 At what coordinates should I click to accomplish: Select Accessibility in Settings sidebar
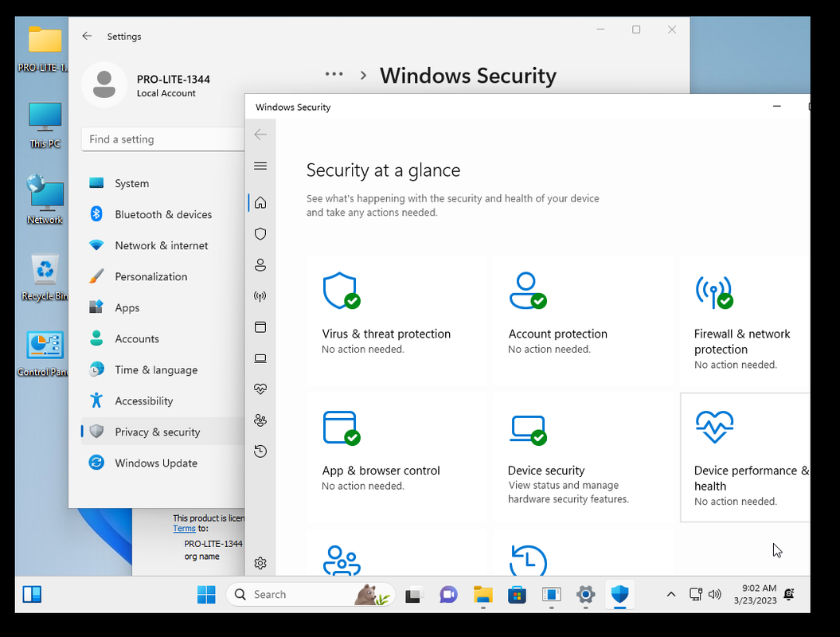[x=163, y=401]
